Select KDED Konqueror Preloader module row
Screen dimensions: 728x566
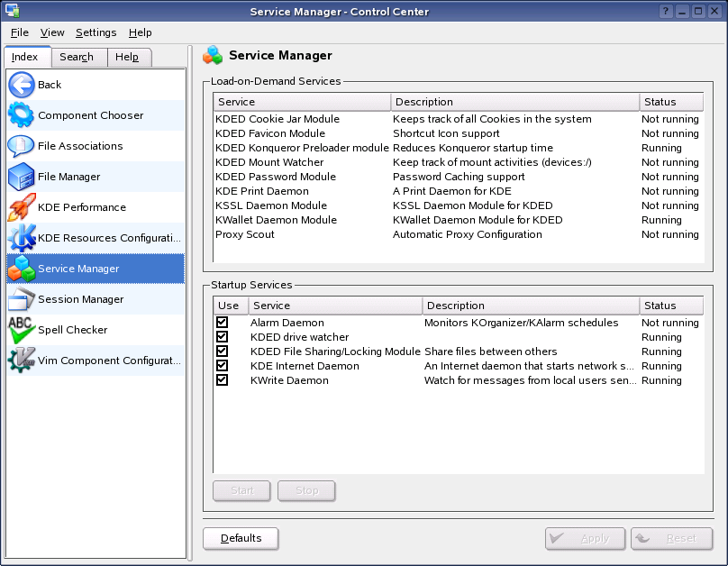459,148
